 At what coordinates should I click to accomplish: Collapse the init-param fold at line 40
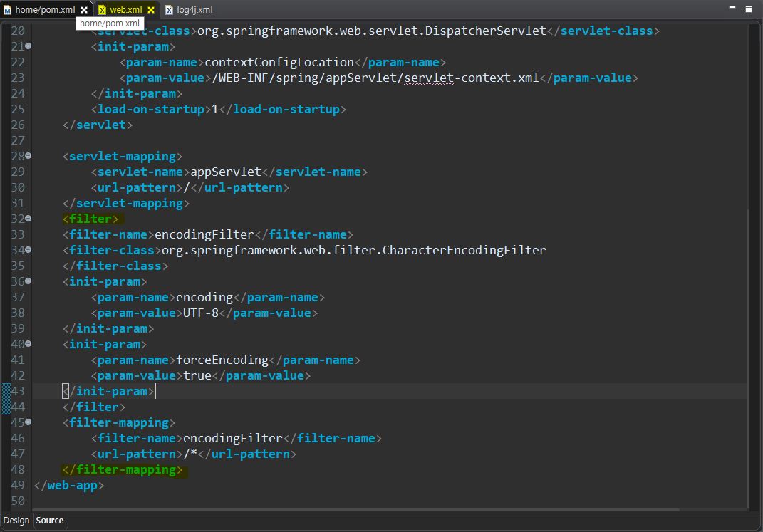(x=28, y=344)
